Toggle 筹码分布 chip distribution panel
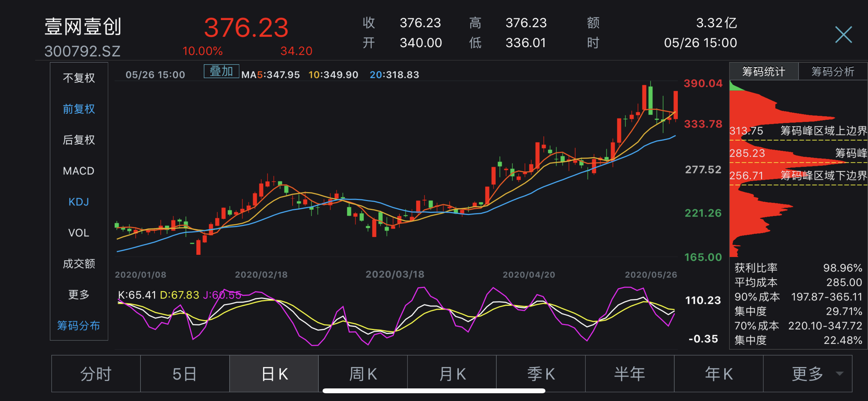Screen dimensions: 868x401 point(79,325)
